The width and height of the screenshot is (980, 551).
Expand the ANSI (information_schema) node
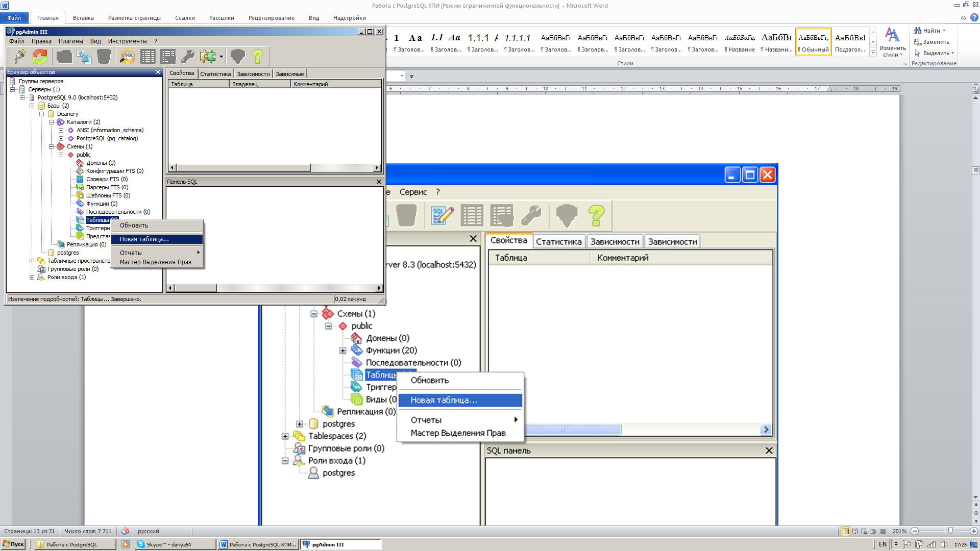(x=61, y=130)
